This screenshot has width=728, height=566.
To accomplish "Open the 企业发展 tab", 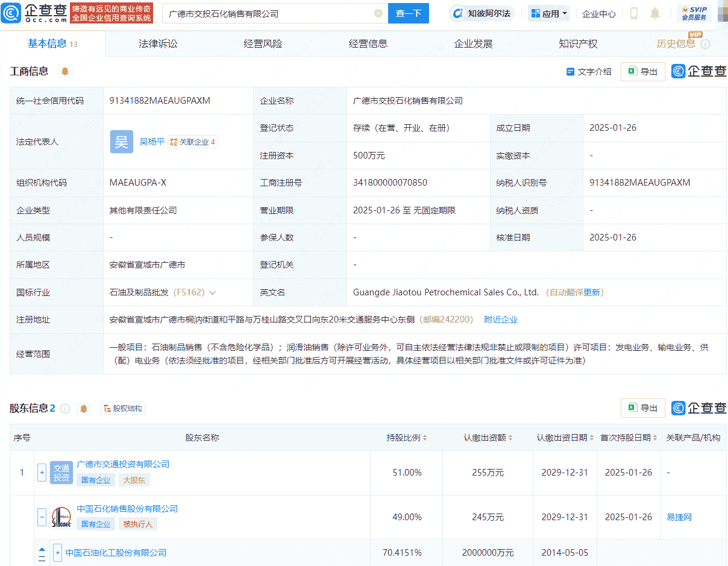I will pyautogui.click(x=472, y=43).
